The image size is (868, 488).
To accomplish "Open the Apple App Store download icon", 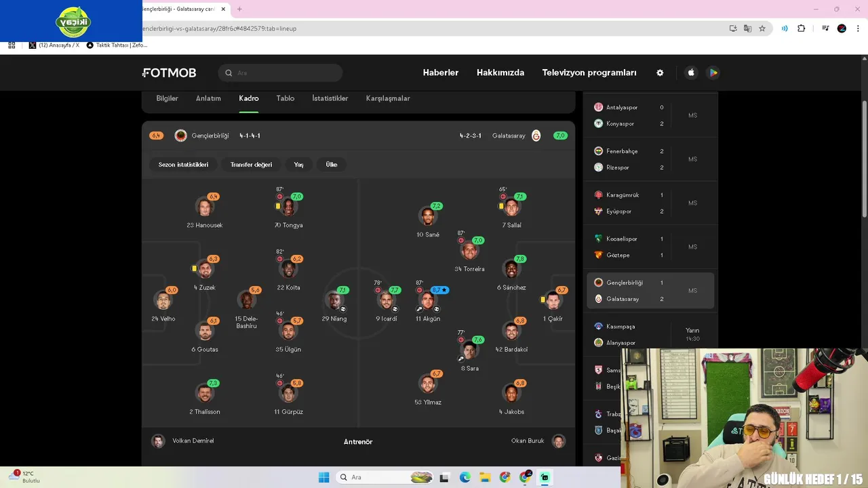I will point(691,73).
